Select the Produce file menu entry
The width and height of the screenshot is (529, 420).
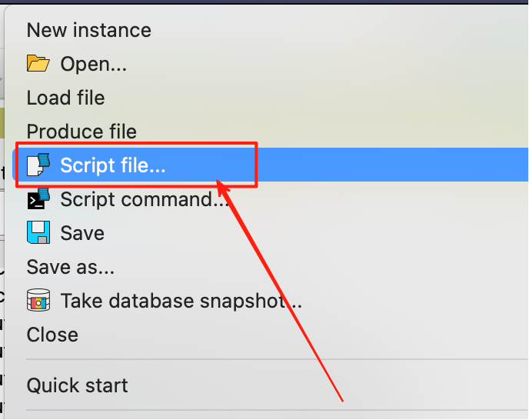(82, 132)
